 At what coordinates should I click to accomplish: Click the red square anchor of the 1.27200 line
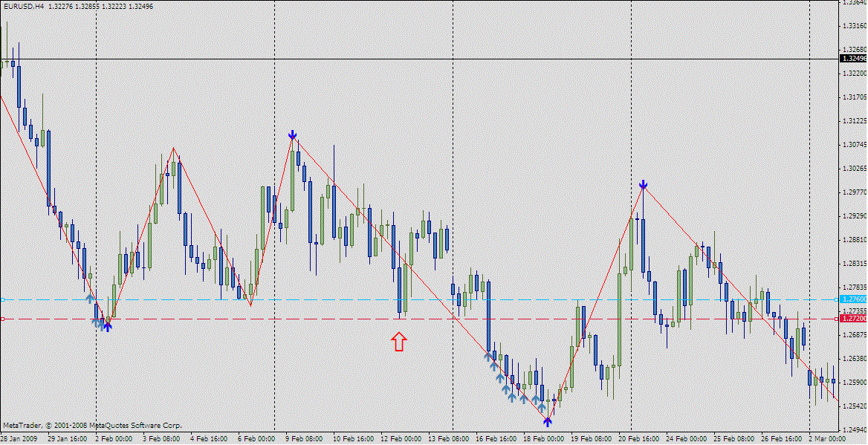pos(3,319)
